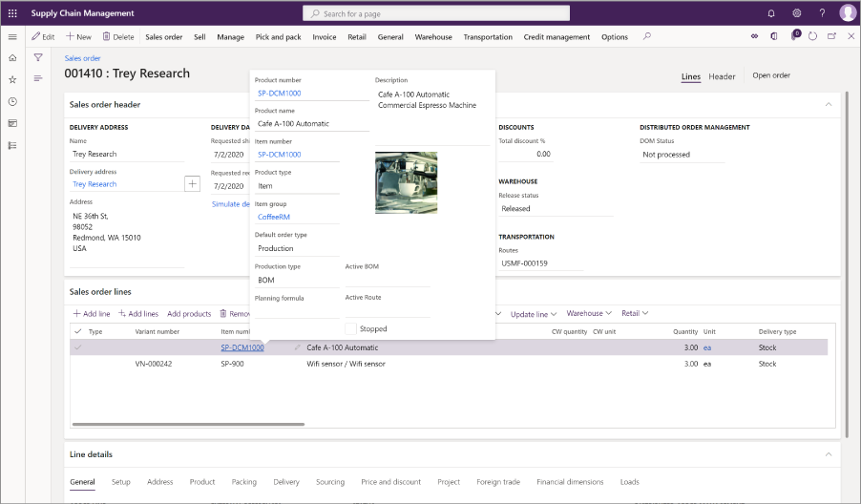
Task: Follow the CoffeeRM item group link
Action: point(273,217)
